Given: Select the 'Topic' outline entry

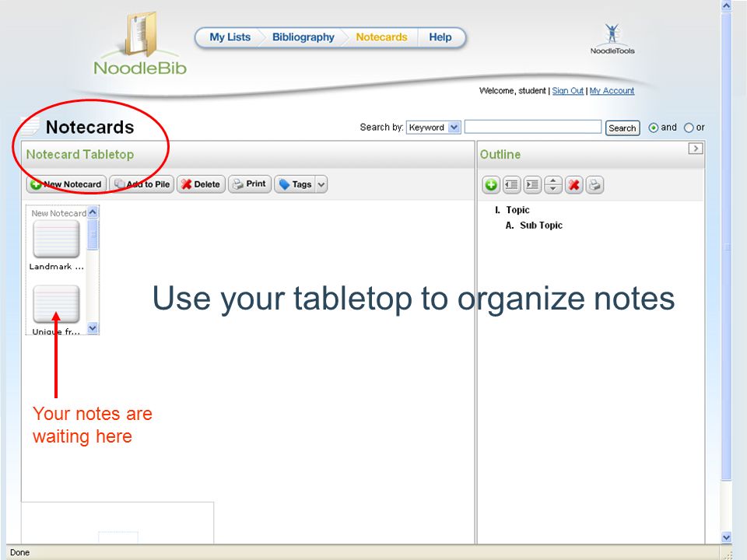Looking at the screenshot, I should 517,210.
